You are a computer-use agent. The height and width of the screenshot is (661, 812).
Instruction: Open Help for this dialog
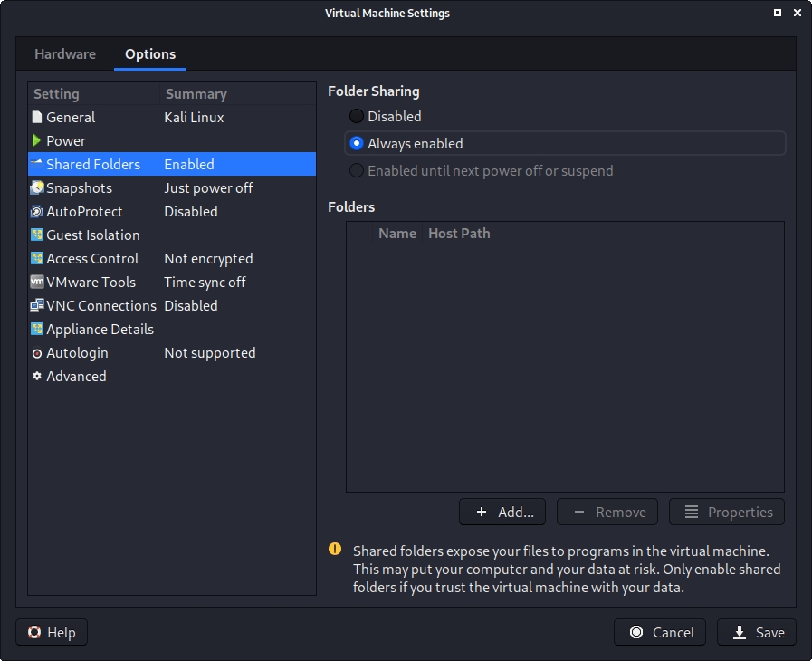[x=52, y=633]
